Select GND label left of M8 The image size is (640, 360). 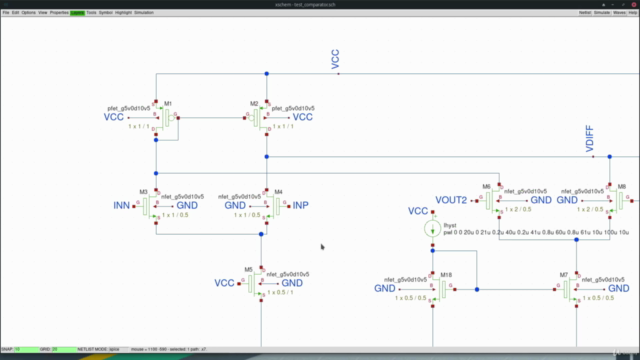point(567,200)
